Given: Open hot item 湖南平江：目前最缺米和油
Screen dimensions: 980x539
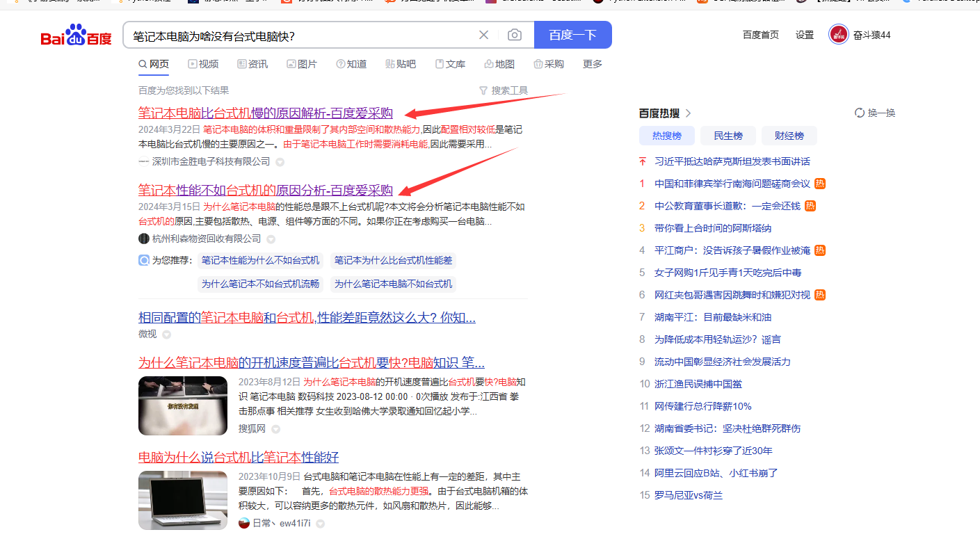Looking at the screenshot, I should tap(713, 317).
